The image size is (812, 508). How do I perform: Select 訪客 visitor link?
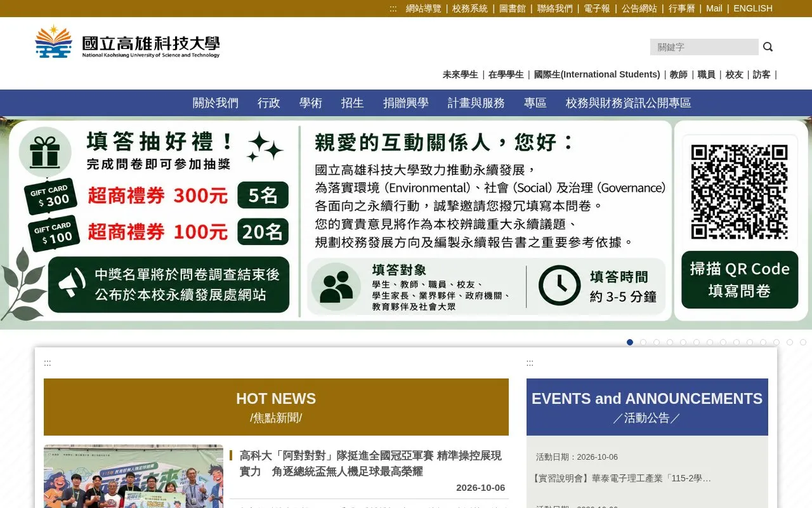(762, 74)
